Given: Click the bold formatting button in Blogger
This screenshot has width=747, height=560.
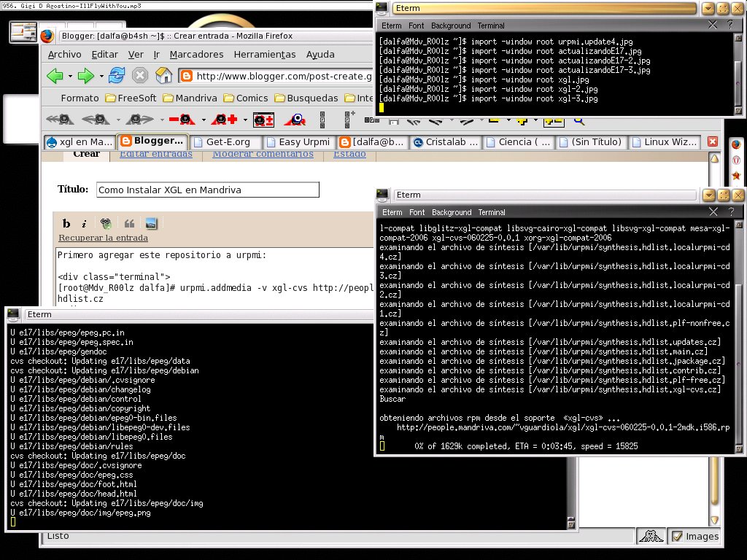Looking at the screenshot, I should [x=66, y=223].
